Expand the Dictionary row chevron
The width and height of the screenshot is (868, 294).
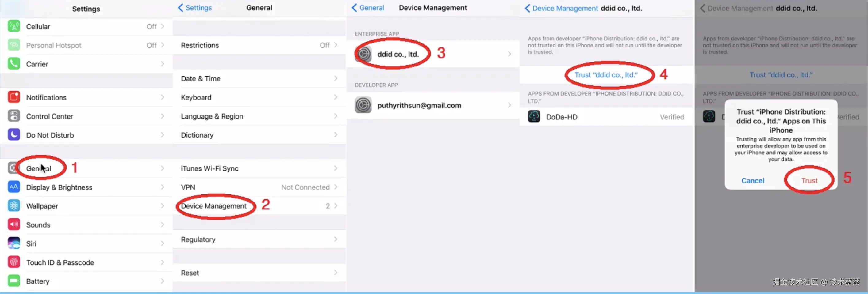pyautogui.click(x=336, y=135)
